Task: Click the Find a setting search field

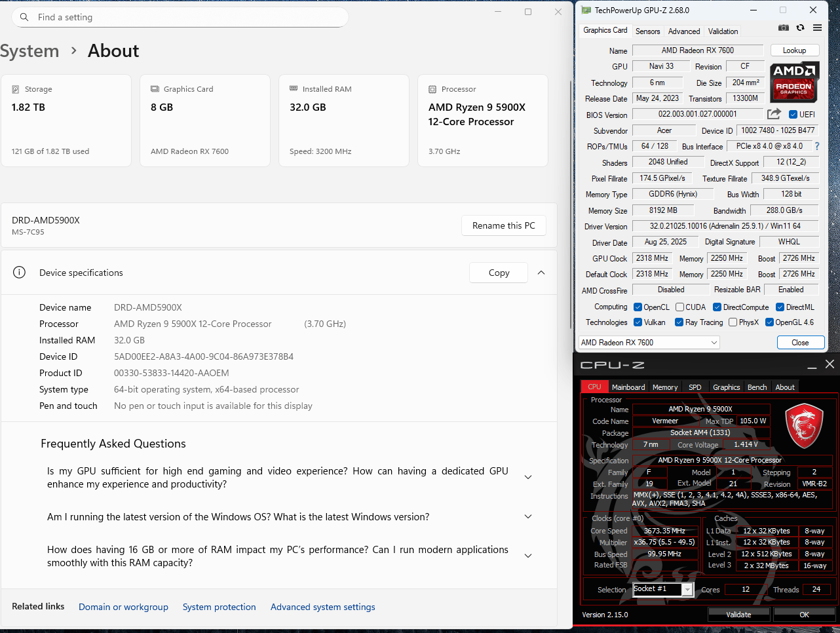Action: pos(180,17)
